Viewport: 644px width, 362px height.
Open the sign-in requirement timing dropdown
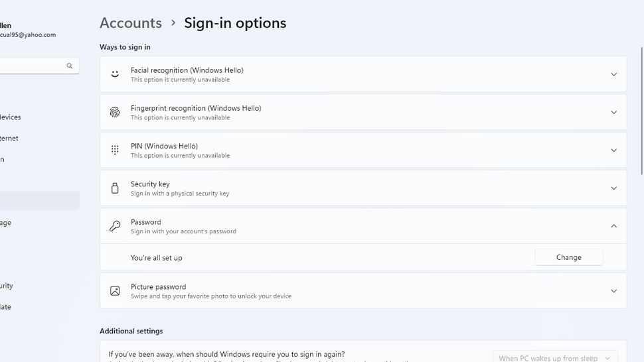(x=554, y=357)
